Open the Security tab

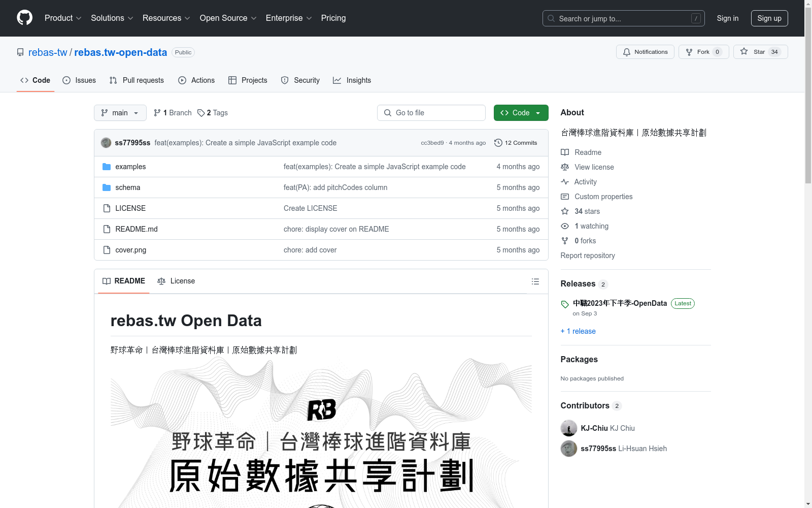pyautogui.click(x=300, y=80)
